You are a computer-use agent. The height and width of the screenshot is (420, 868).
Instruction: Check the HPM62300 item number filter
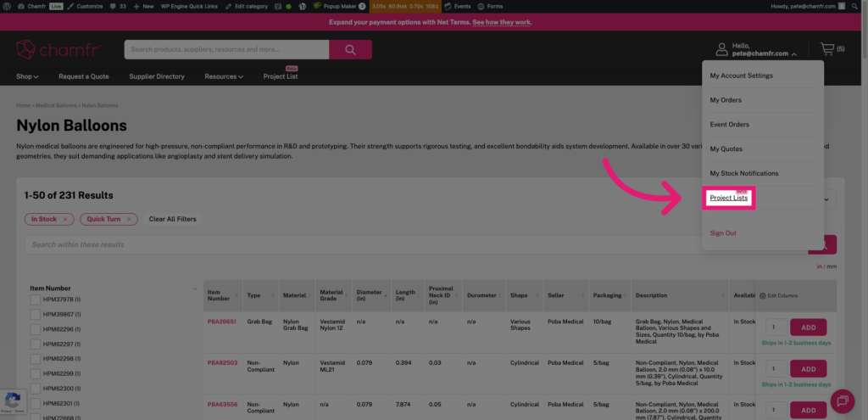[x=36, y=389]
